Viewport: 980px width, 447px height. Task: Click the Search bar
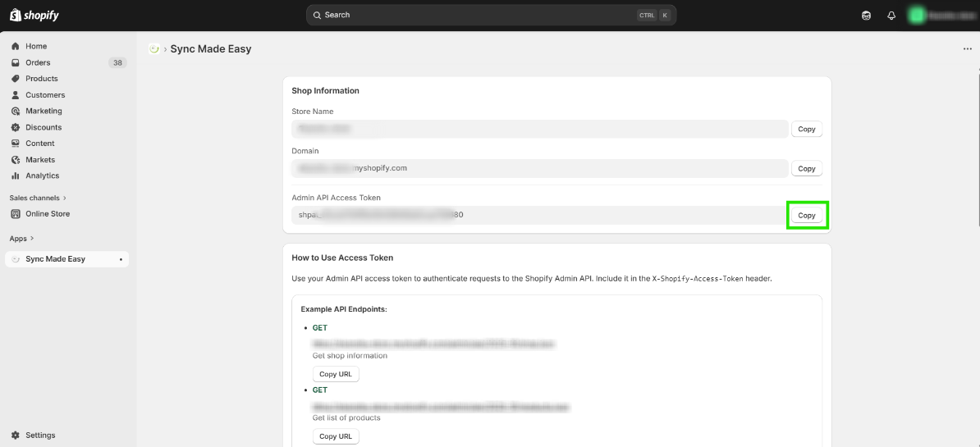click(x=491, y=15)
